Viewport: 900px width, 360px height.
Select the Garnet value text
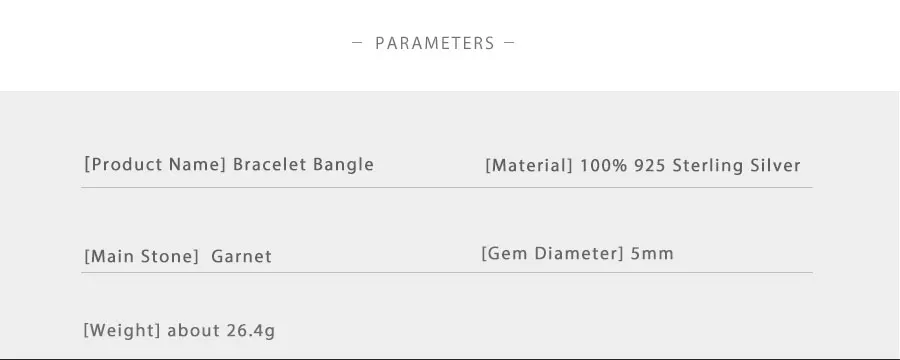click(242, 256)
